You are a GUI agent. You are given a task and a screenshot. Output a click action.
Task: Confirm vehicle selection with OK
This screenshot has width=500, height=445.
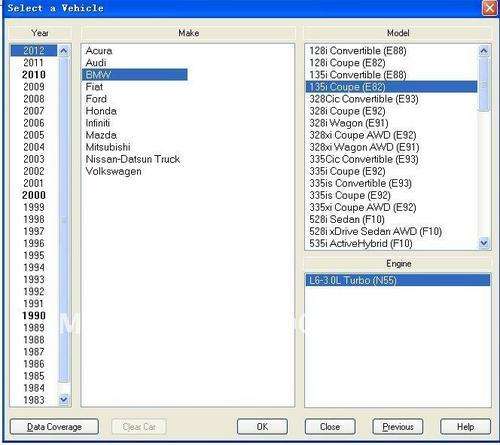(262, 427)
